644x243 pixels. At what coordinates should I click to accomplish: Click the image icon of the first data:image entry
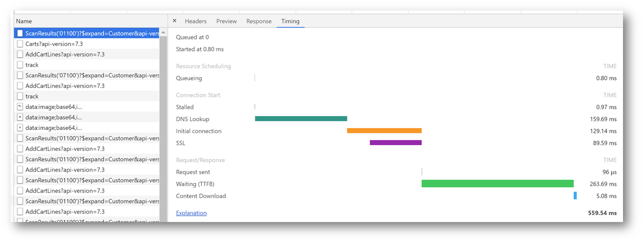coord(20,107)
